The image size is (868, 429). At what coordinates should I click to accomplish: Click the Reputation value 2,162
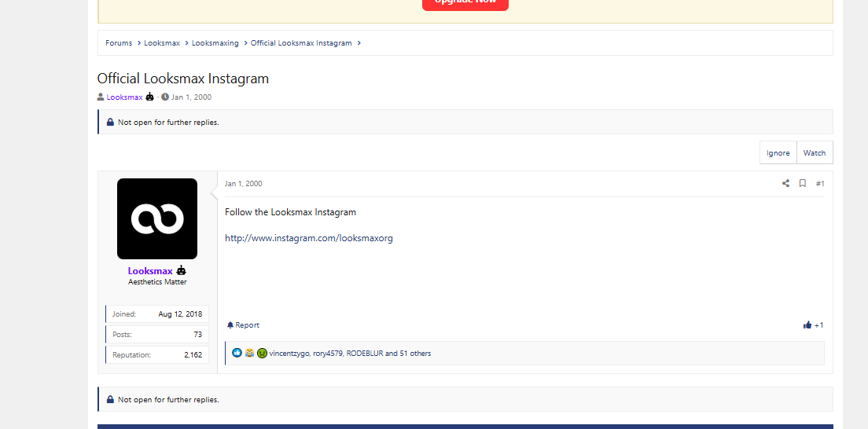click(x=193, y=355)
